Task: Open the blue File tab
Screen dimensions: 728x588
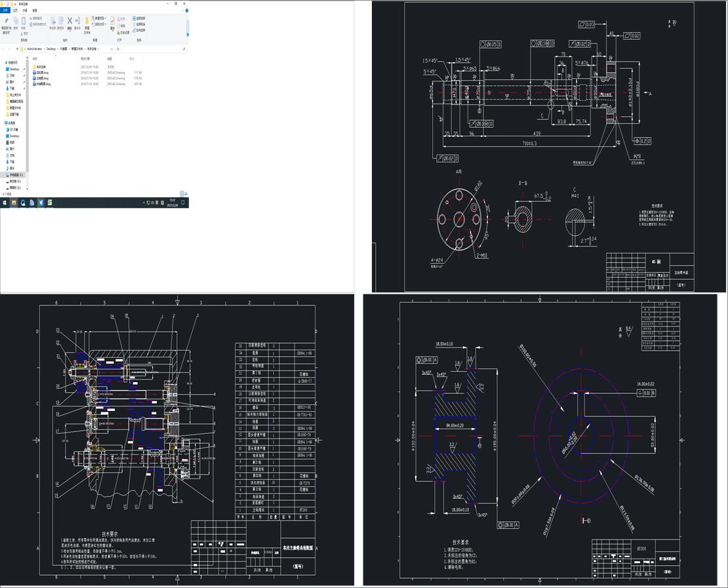Action: (5, 10)
